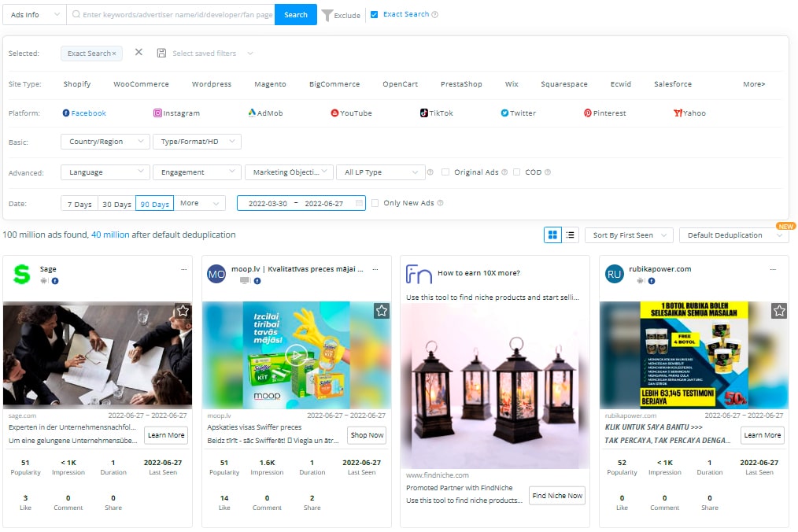Viewport: 798px width, 532px height.
Task: Filter by Magento site type
Action: point(270,84)
